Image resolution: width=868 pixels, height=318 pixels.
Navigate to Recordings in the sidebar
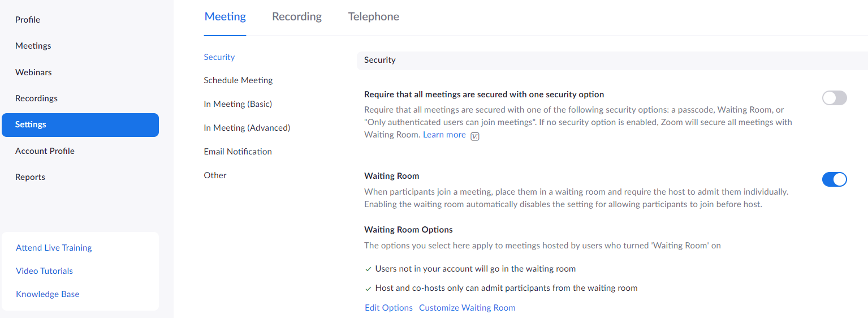36,98
